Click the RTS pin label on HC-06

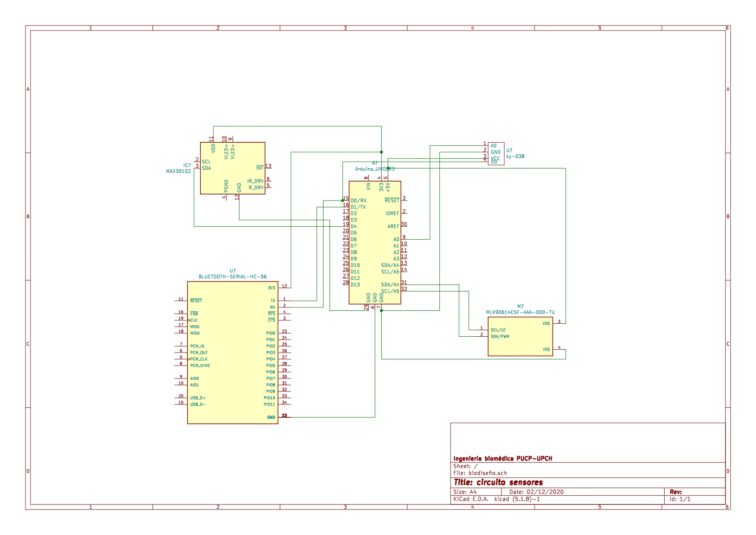pos(271,313)
